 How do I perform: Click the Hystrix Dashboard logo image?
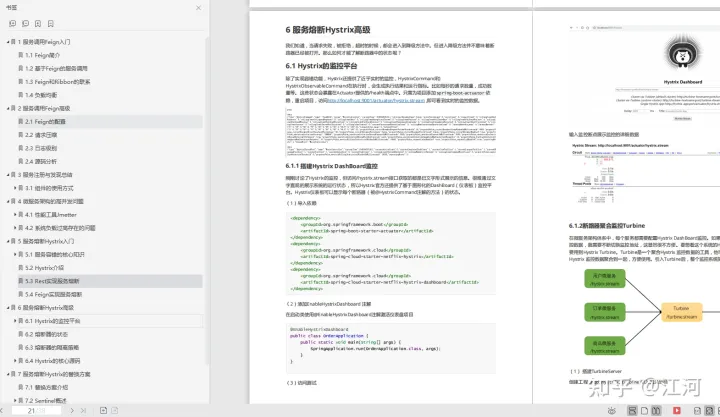[683, 54]
